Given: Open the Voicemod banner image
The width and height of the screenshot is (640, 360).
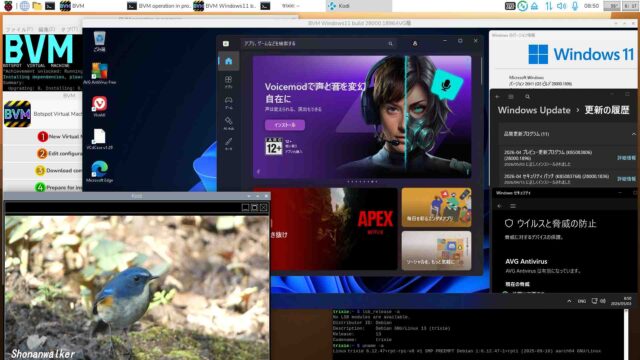Looking at the screenshot, I should pos(362,117).
